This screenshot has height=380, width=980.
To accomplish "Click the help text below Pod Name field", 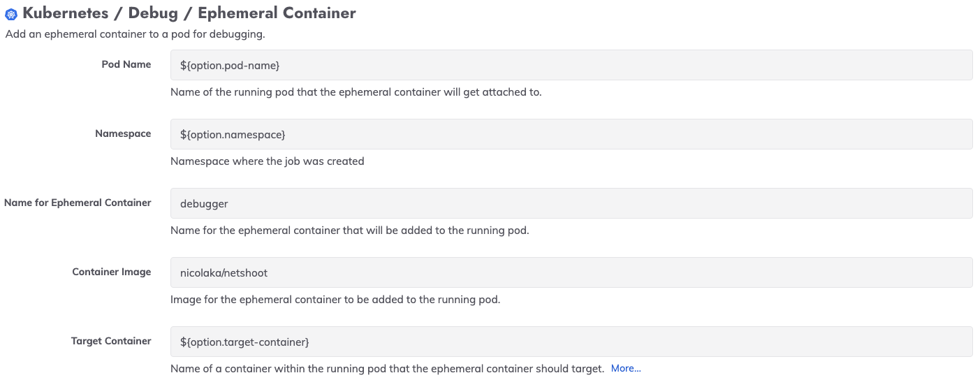I will click(x=356, y=92).
